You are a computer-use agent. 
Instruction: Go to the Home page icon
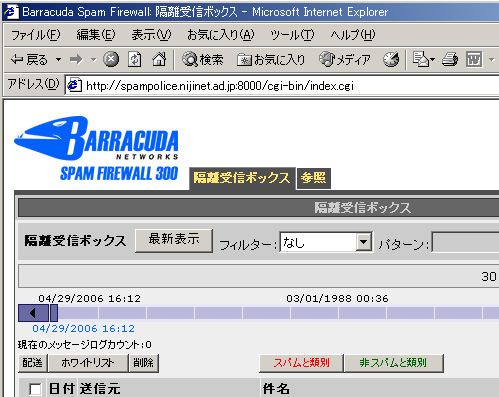pyautogui.click(x=159, y=60)
